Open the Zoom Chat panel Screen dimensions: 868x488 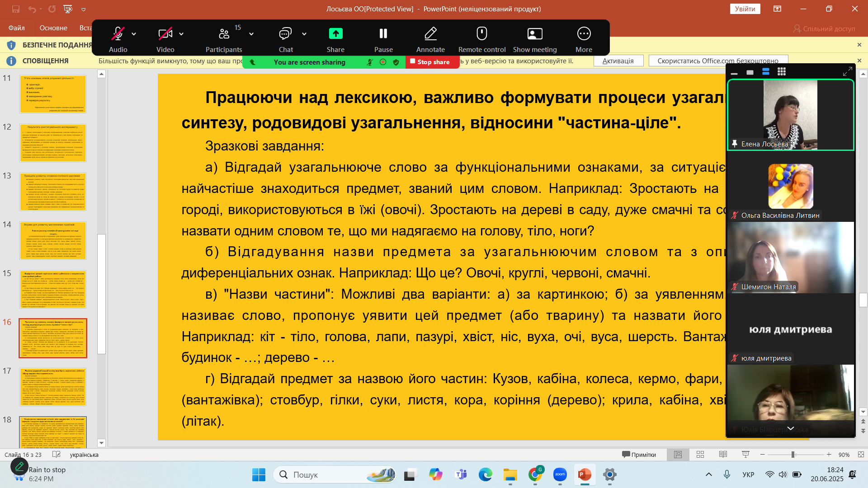click(x=286, y=39)
